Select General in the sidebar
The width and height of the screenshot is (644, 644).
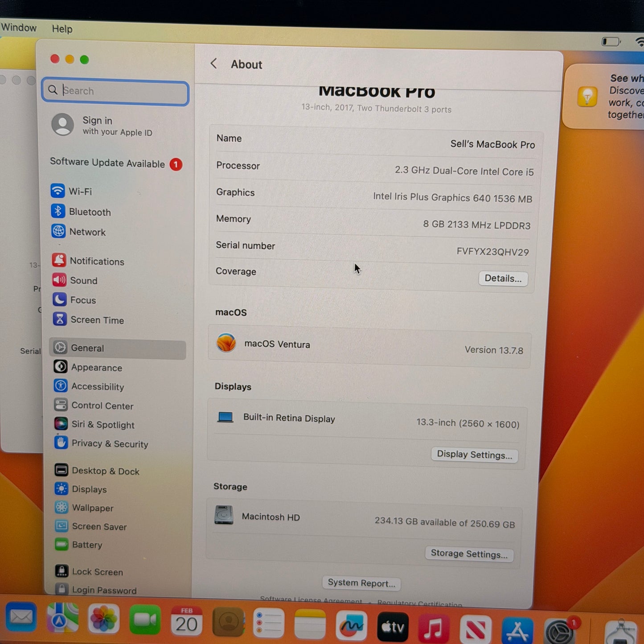point(118,349)
